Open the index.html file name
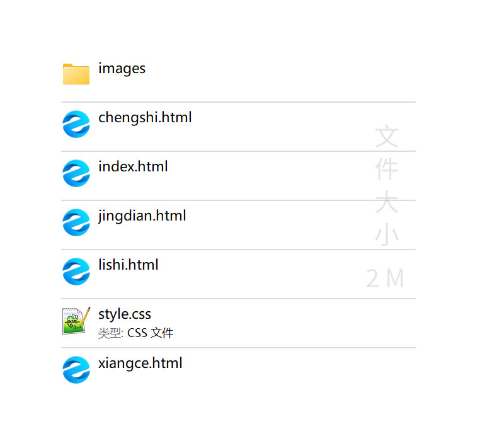Viewport: 504px width, 441px height. click(133, 166)
